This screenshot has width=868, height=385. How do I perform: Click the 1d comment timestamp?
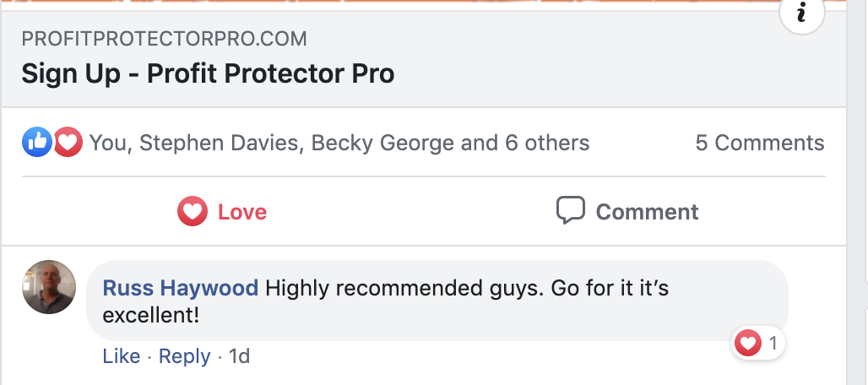239,356
